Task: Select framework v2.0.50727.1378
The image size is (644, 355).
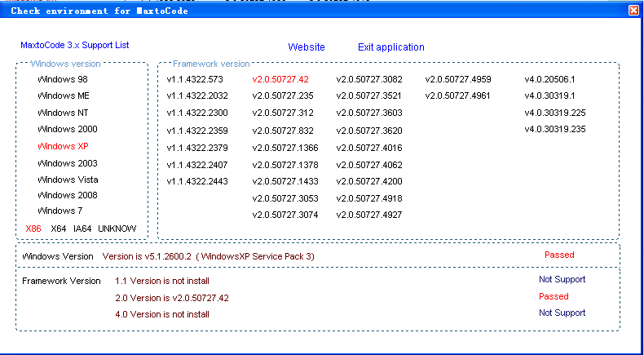Action: pos(285,166)
